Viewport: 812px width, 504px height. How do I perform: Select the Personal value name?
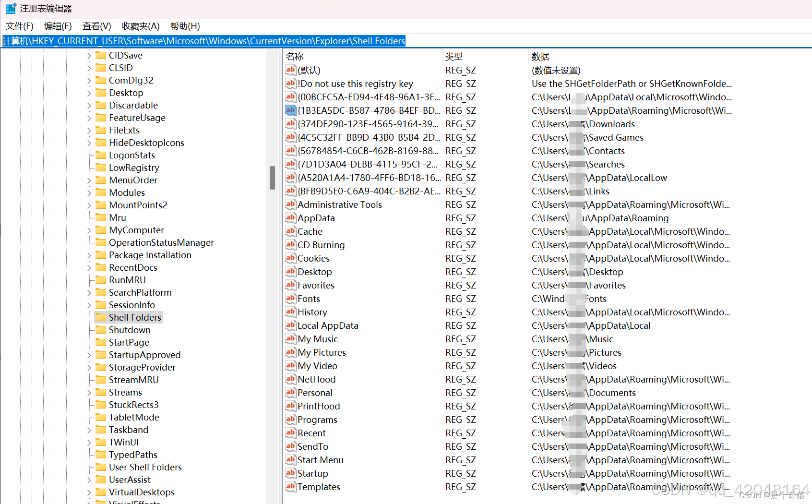[x=315, y=393]
